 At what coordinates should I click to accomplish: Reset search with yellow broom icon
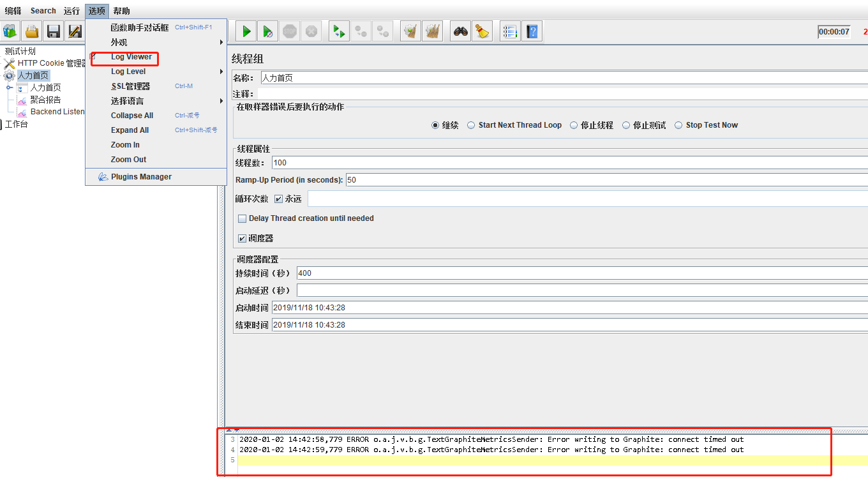(483, 31)
